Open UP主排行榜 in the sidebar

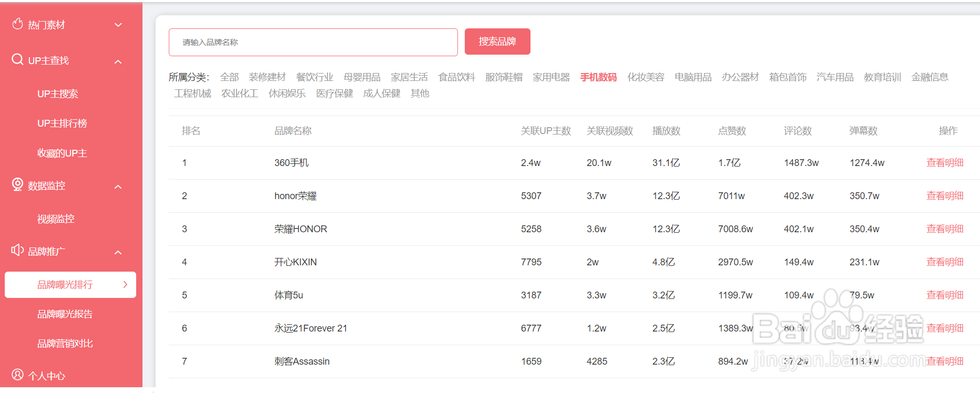[x=62, y=123]
